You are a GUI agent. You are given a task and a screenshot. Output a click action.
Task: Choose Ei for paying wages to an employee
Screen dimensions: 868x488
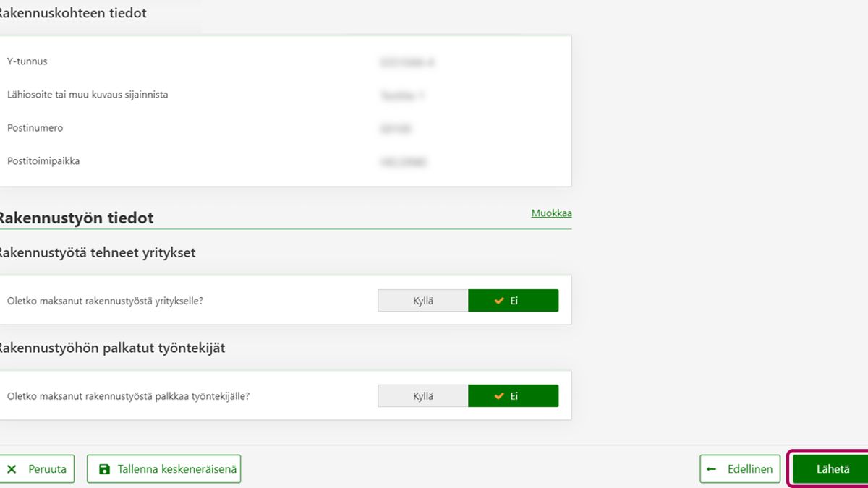(514, 396)
